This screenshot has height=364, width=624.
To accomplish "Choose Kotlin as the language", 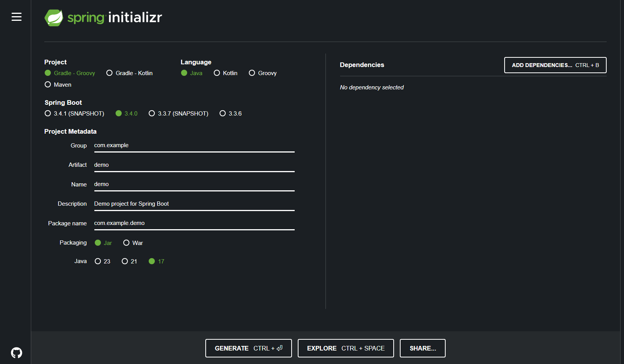I will (x=226, y=73).
